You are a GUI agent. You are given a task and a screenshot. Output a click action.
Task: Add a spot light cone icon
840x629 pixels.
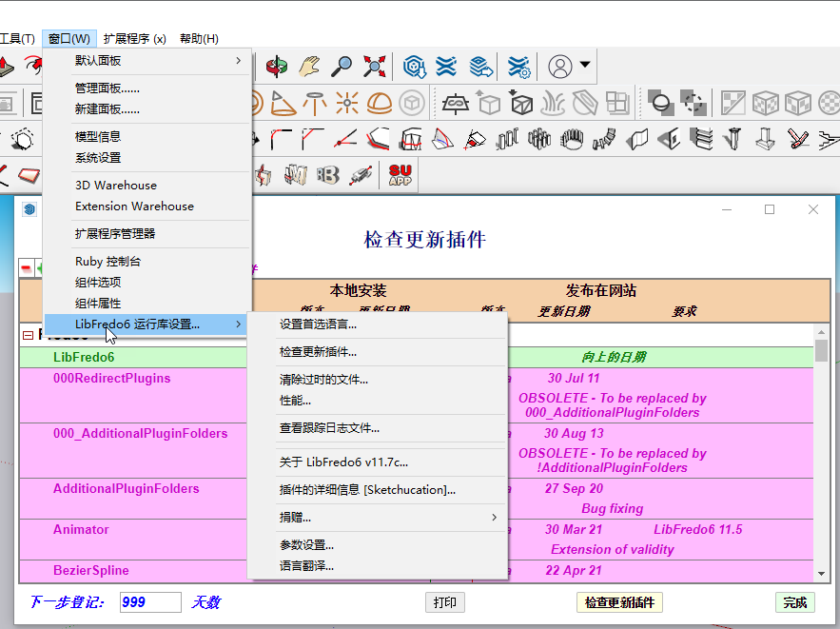click(283, 103)
